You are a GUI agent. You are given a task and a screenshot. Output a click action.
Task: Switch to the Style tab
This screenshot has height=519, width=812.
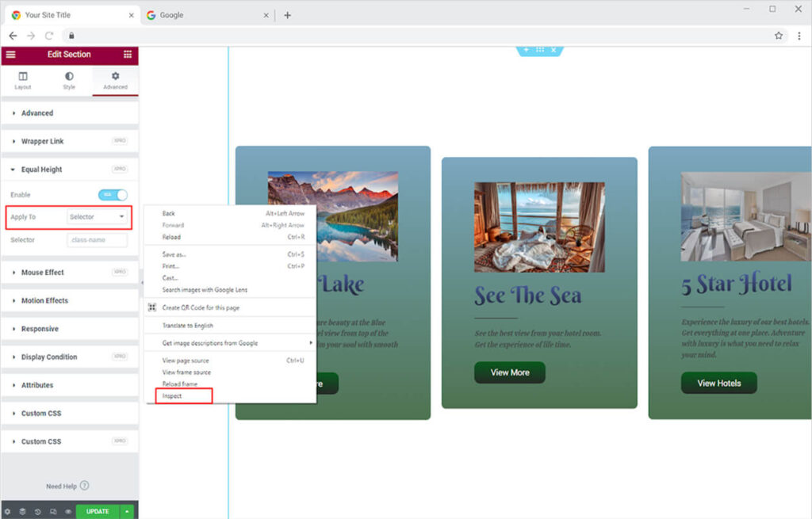(69, 81)
